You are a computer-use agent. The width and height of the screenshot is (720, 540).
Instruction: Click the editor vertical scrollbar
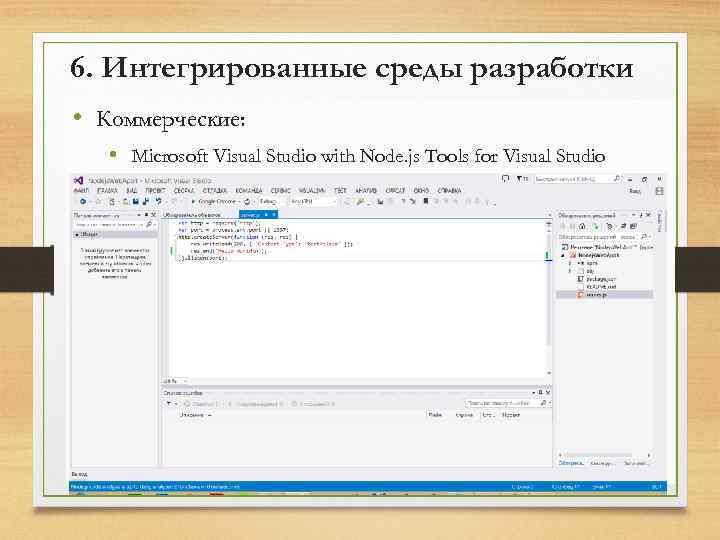pos(548,298)
